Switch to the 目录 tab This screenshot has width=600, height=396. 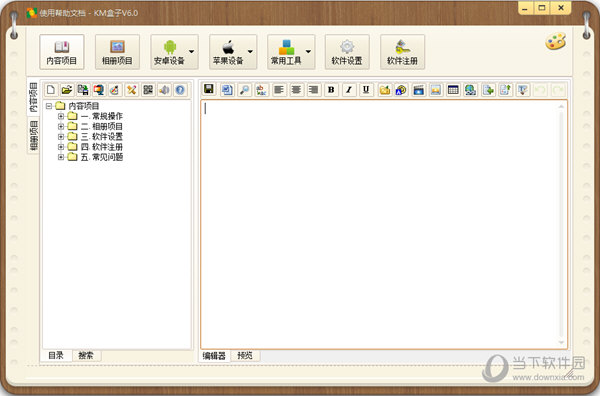[56, 355]
